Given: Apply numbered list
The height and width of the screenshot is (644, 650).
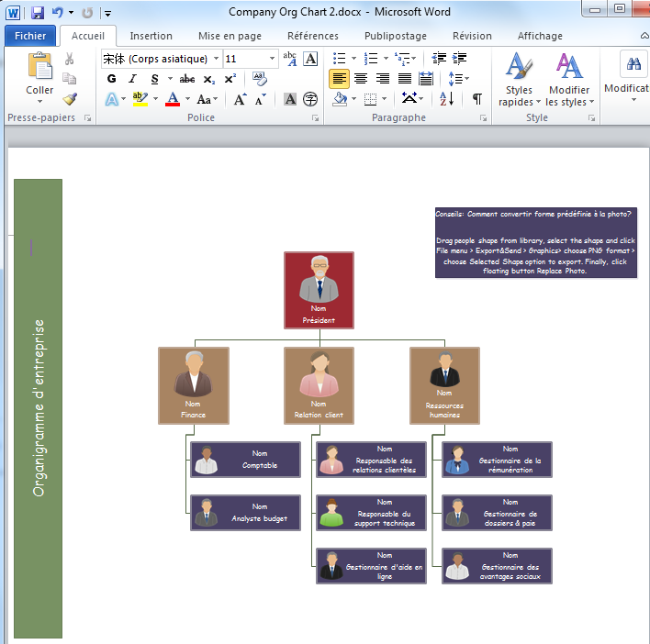Looking at the screenshot, I should point(371,59).
